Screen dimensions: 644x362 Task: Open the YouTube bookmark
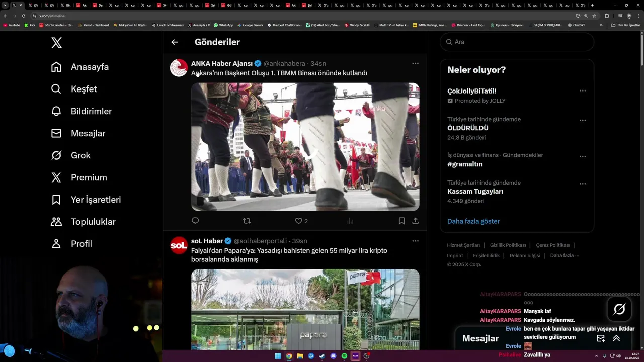click(x=12, y=25)
